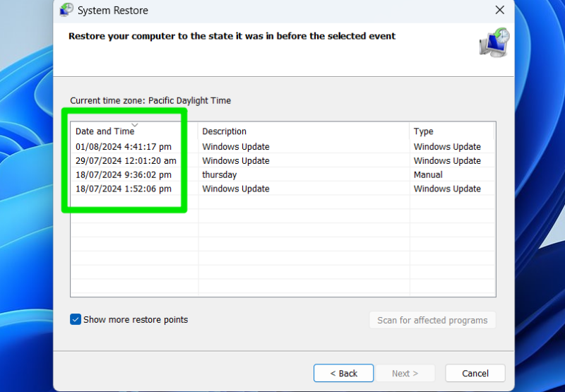This screenshot has width=565, height=392.
Task: Sort by the Type column header
Action: (452, 131)
